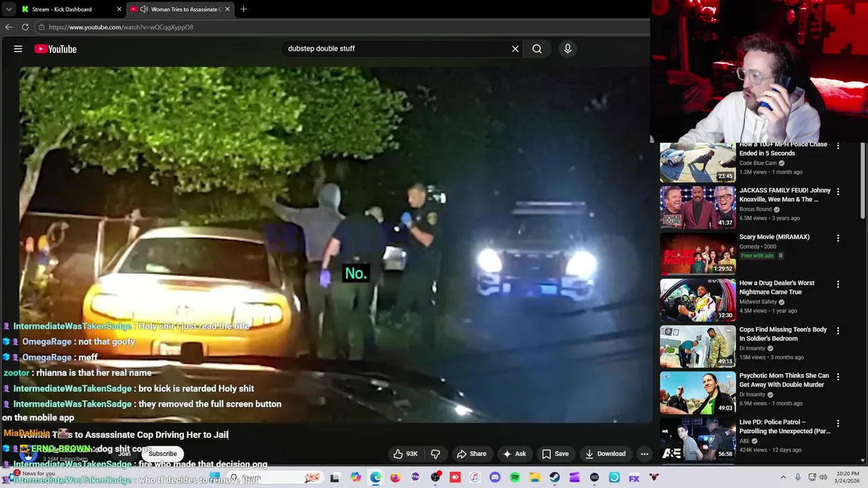Viewport: 868px width, 488px height.
Task: Open Scary Movie (MIRAMAX) thumbnail
Action: (x=698, y=253)
